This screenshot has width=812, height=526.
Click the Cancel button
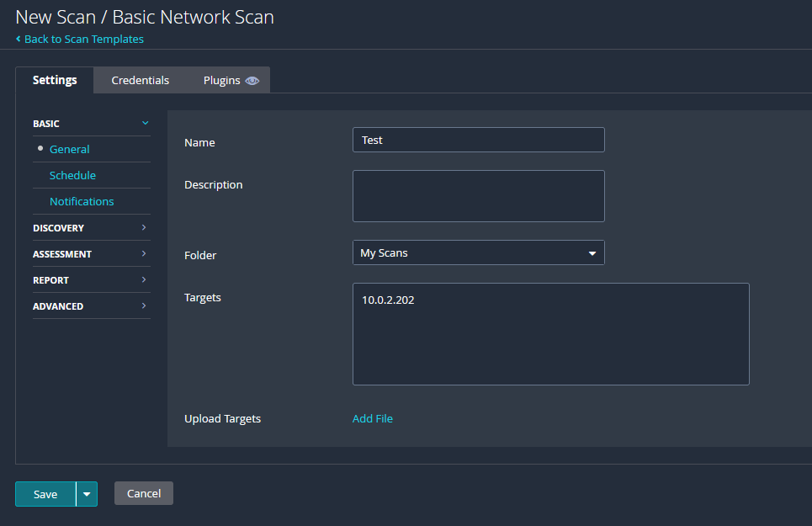click(144, 493)
